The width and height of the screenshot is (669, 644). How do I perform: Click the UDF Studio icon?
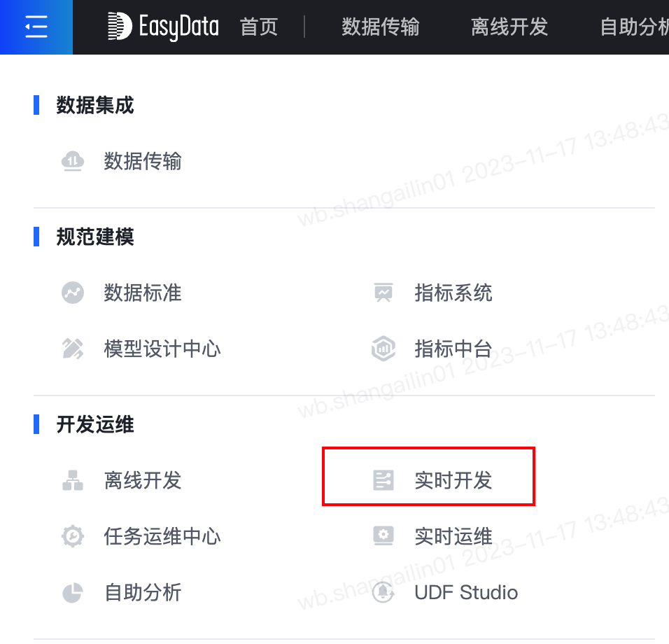tap(383, 592)
